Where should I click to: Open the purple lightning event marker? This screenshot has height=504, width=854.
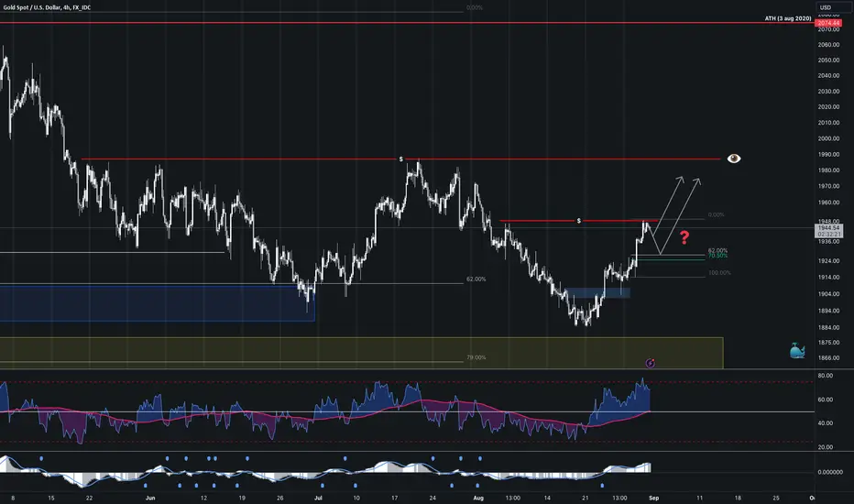tap(650, 363)
